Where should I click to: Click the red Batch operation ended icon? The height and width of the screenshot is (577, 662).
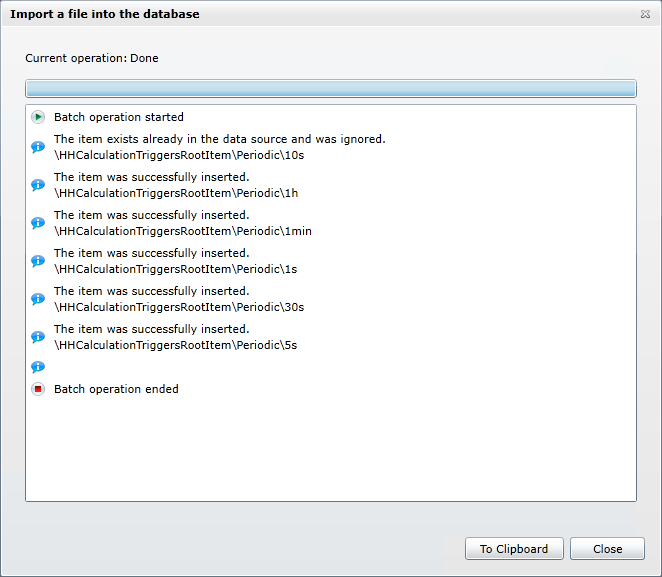(38, 389)
